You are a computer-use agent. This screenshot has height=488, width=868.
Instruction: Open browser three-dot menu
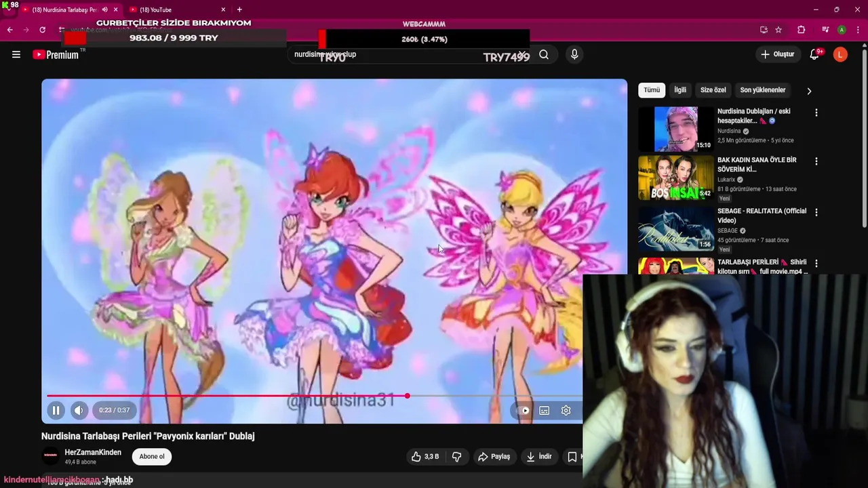pos(858,30)
